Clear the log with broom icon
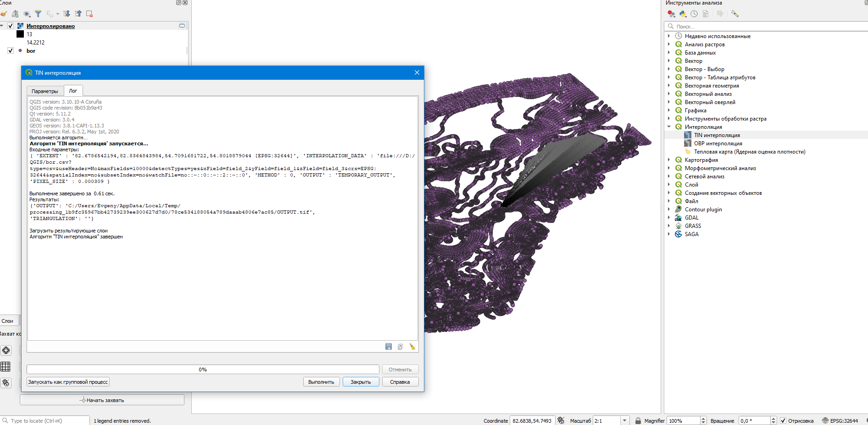868x425 pixels. (412, 347)
